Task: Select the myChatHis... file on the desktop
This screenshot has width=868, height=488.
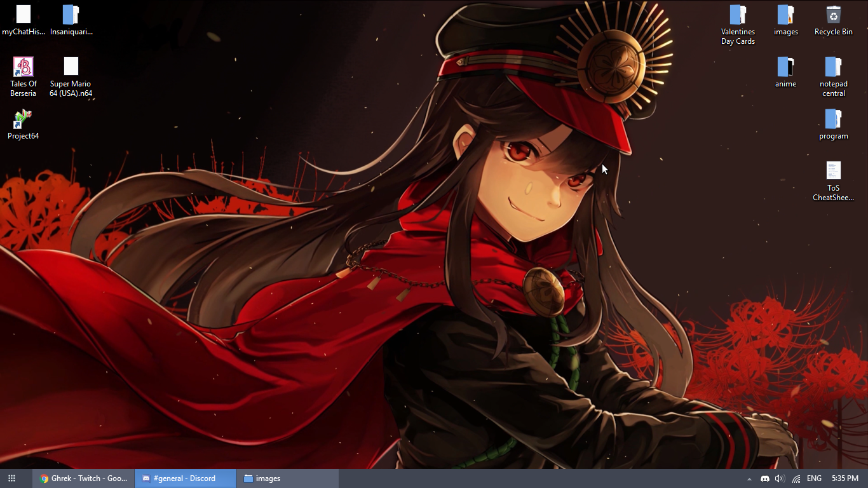Action: coord(24,20)
